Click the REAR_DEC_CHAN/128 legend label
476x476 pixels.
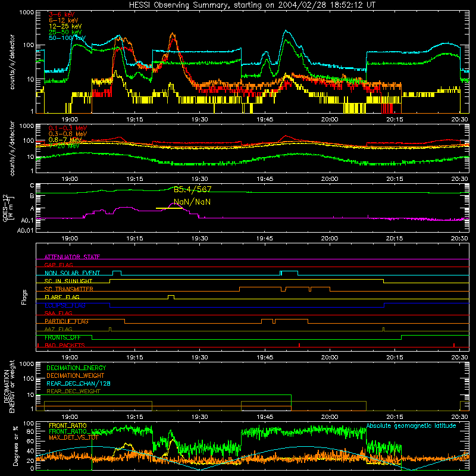point(79,383)
